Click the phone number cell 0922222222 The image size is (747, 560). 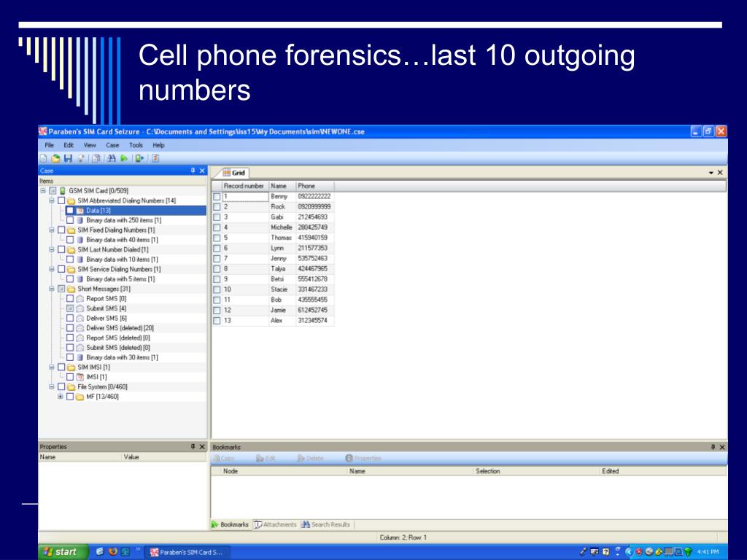pos(314,197)
